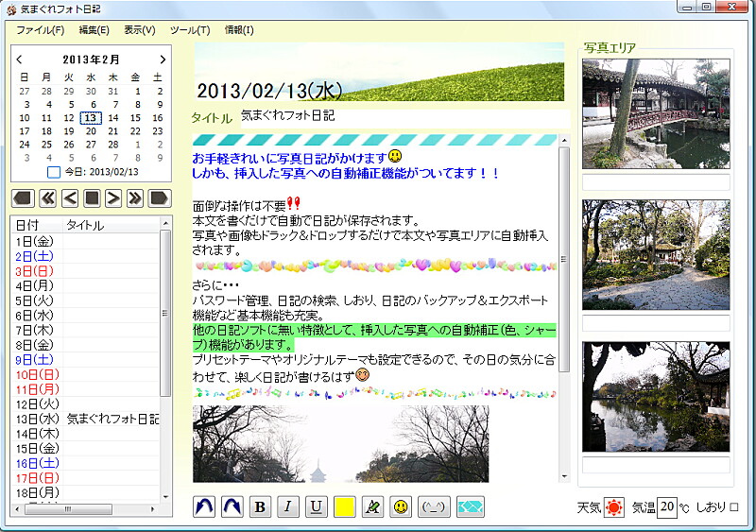Viewport: 756px width, 532px height.
Task: Click the third photo thumbnail with pond
Action: [x=656, y=397]
